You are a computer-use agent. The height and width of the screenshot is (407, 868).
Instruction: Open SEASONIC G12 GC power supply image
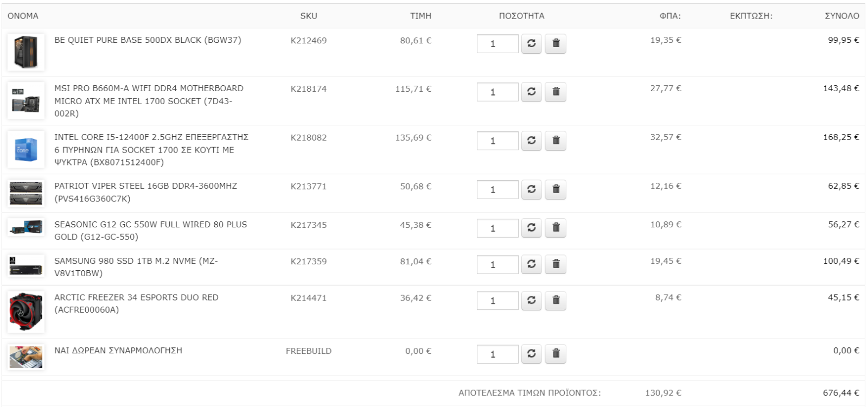coord(26,227)
